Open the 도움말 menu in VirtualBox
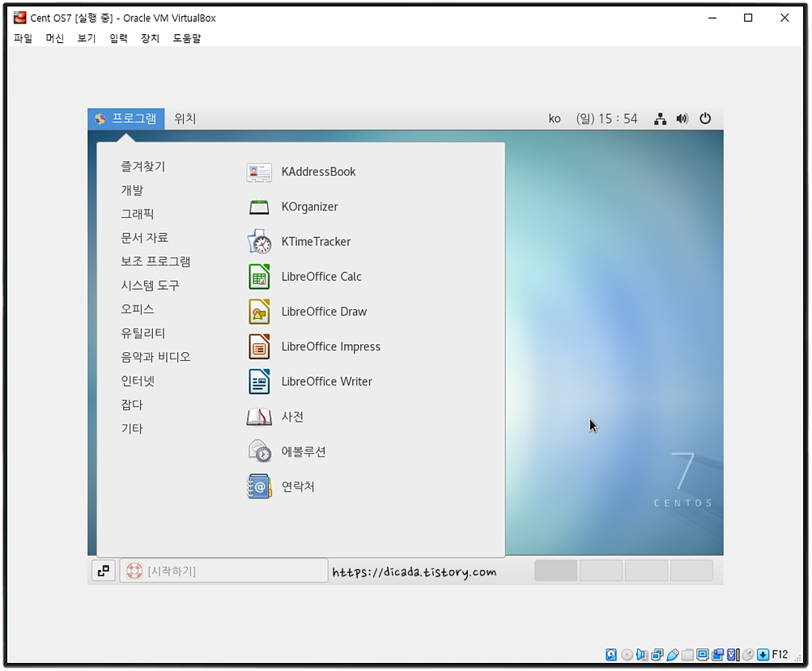 (x=186, y=38)
